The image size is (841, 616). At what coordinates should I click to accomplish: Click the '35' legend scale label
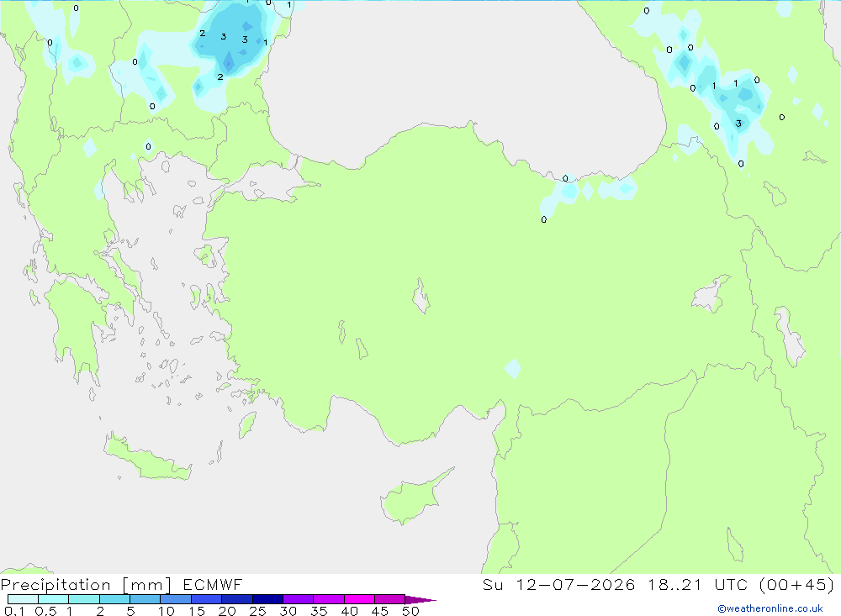[319, 611]
